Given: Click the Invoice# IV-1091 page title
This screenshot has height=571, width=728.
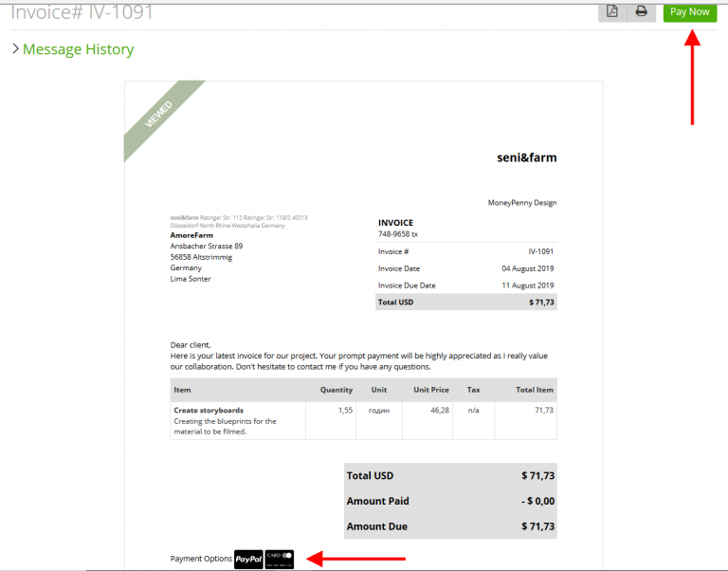Looking at the screenshot, I should pyautogui.click(x=82, y=12).
